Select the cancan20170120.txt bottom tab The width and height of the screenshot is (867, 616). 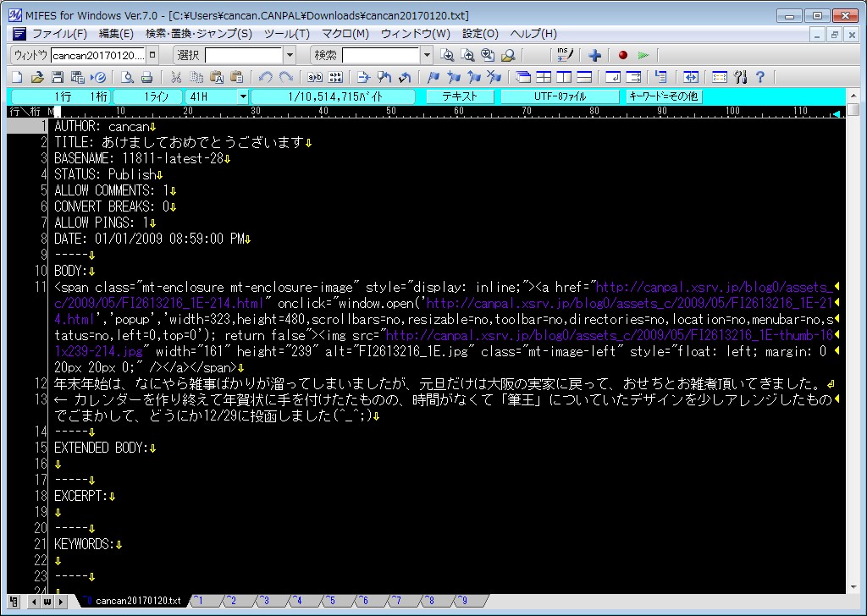133,601
